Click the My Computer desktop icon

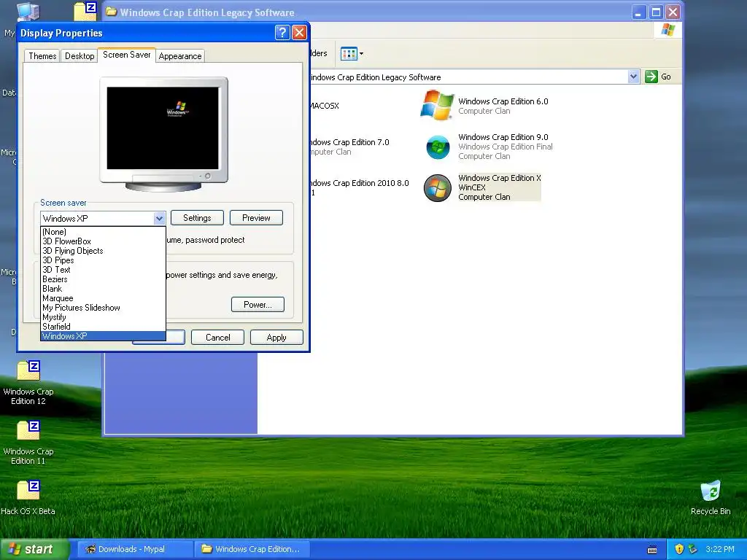click(x=28, y=11)
